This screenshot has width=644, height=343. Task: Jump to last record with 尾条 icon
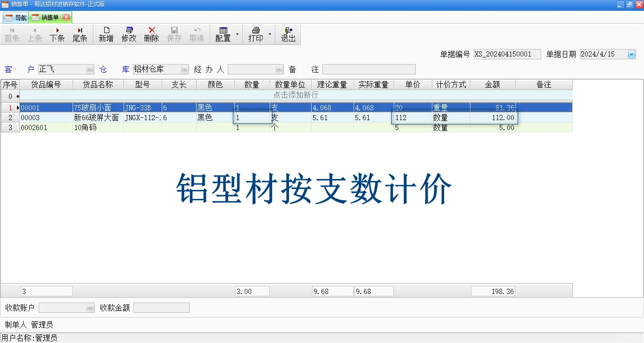[x=80, y=33]
